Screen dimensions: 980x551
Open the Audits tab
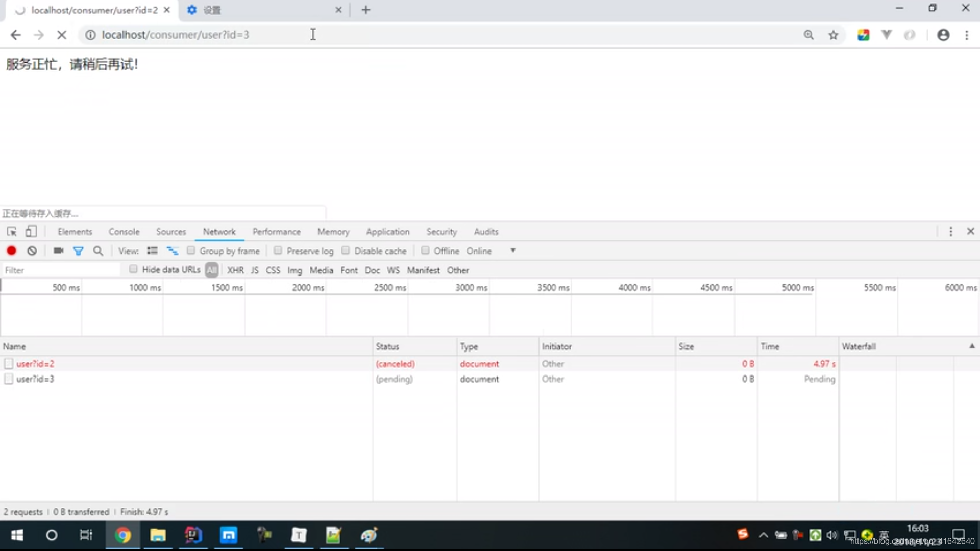coord(486,232)
